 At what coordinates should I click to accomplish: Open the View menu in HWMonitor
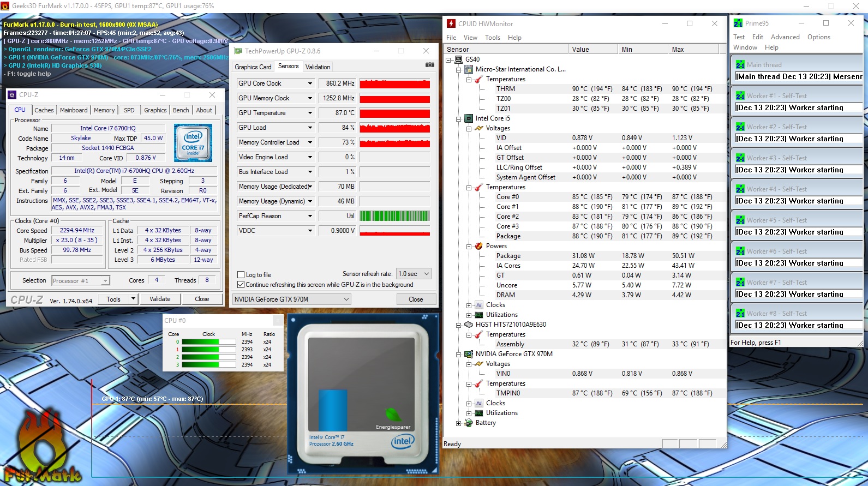(470, 38)
